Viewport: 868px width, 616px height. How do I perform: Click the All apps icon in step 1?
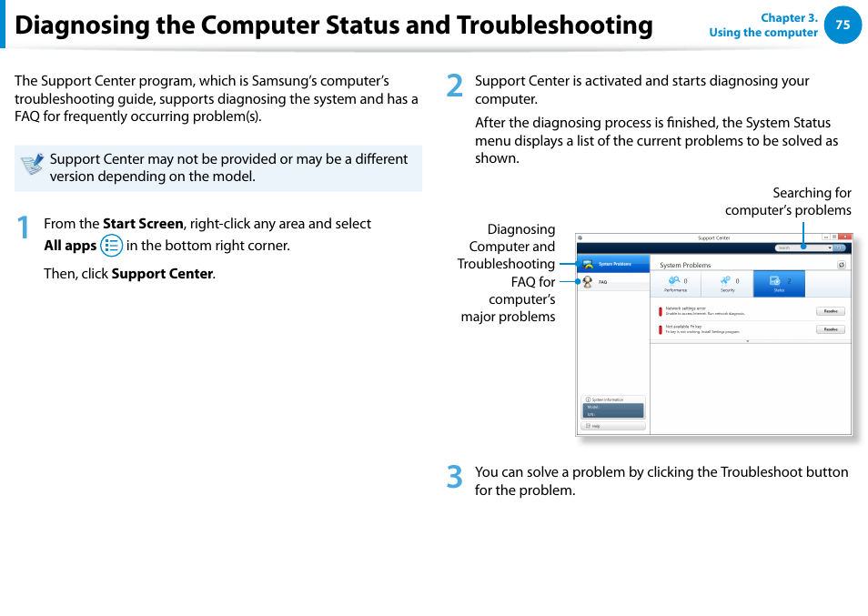pyautogui.click(x=112, y=245)
